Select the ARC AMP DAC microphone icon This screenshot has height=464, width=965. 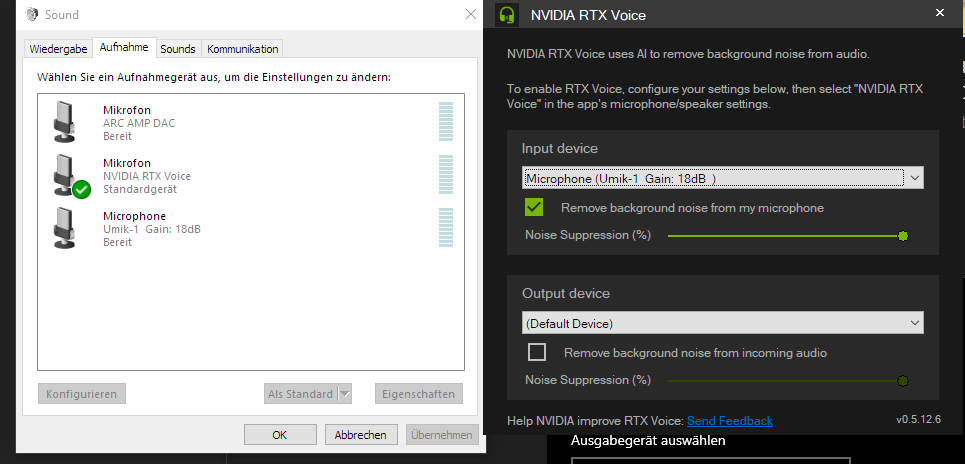point(64,122)
